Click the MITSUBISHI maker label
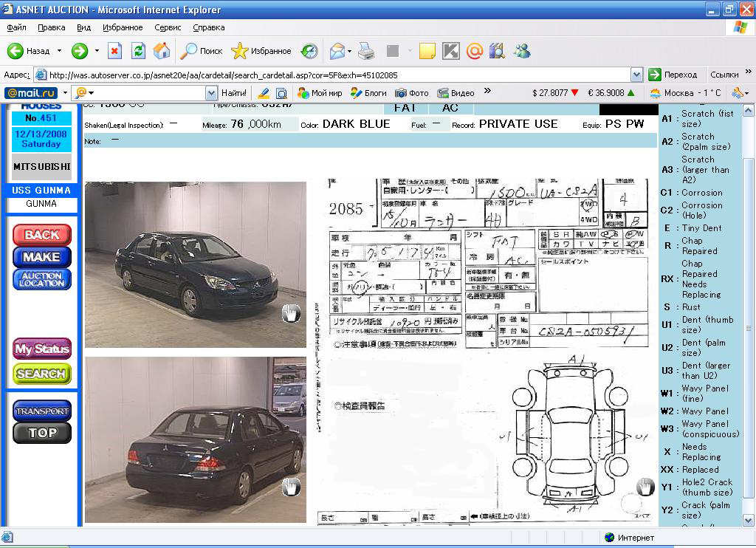Screen dimensions: 756x548 (42, 166)
